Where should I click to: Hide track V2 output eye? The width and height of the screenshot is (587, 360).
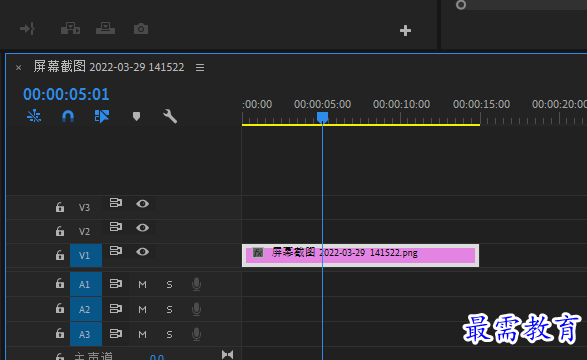click(x=142, y=228)
